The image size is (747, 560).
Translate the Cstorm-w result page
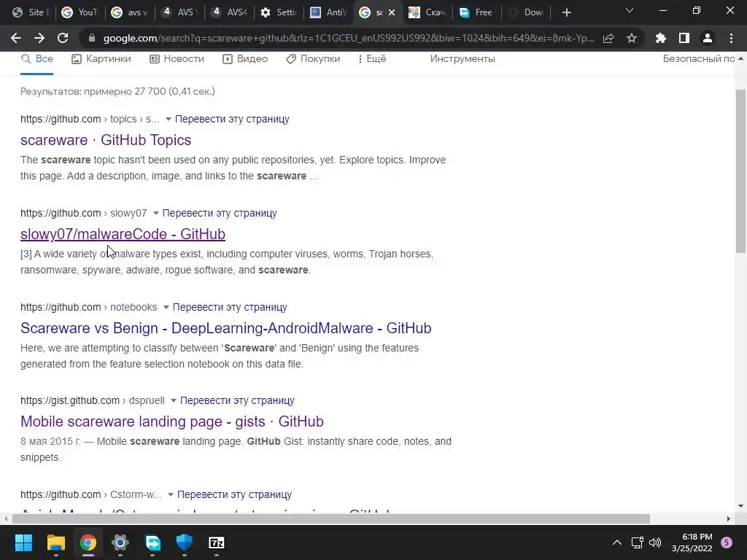234,495
